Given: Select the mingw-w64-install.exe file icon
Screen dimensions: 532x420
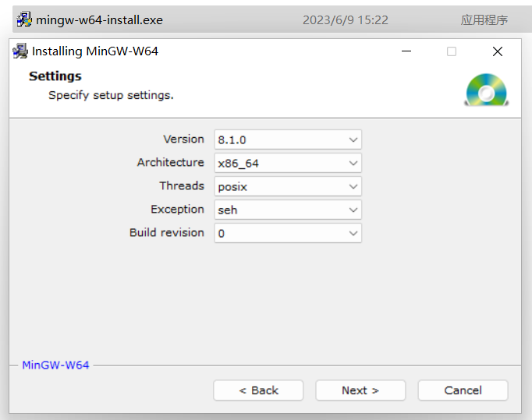Looking at the screenshot, I should pos(24,19).
